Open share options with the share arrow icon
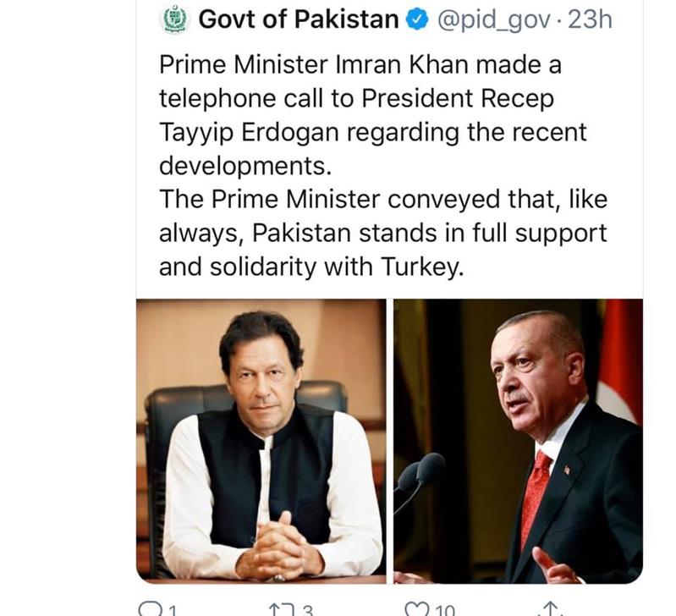676x616 pixels. click(551, 609)
